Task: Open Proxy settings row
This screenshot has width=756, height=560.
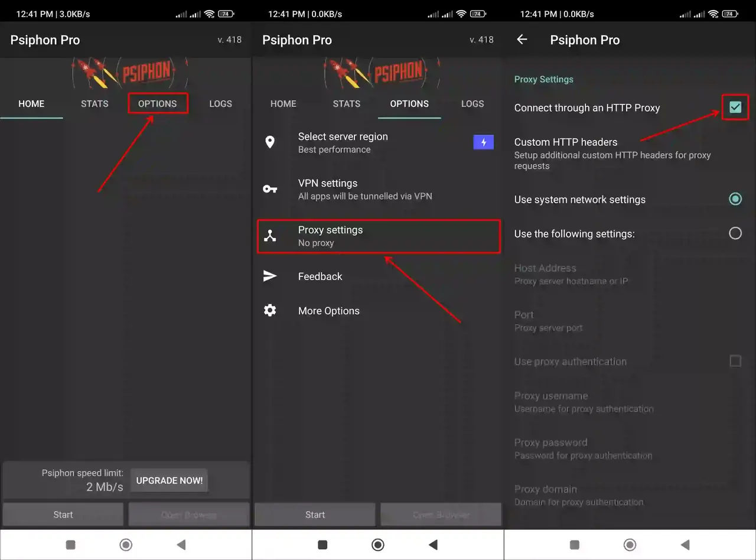Action: [379, 236]
